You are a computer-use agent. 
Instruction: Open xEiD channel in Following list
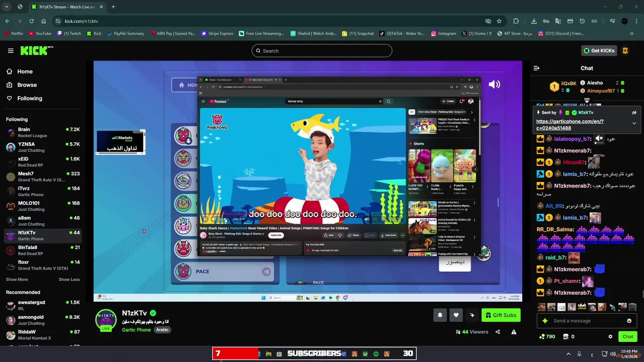point(43,162)
